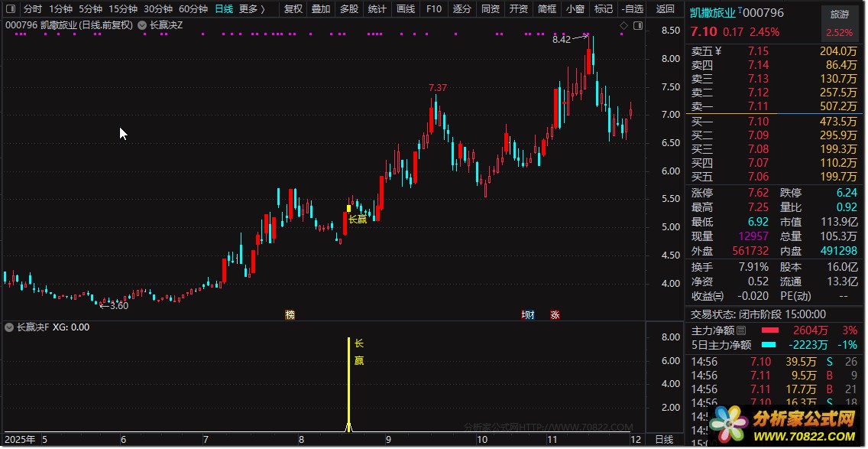This screenshot has height=449, width=868.
Task: Switch to the 60分钟 period tab
Action: click(x=193, y=9)
